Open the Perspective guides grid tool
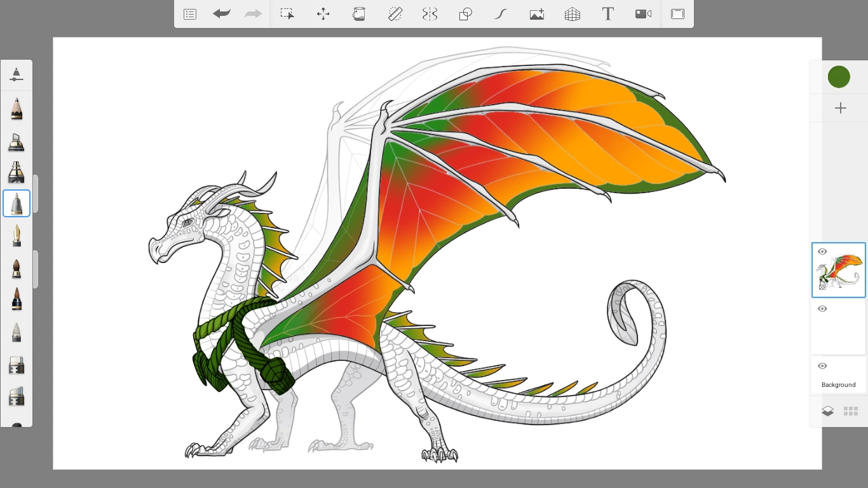 point(573,14)
